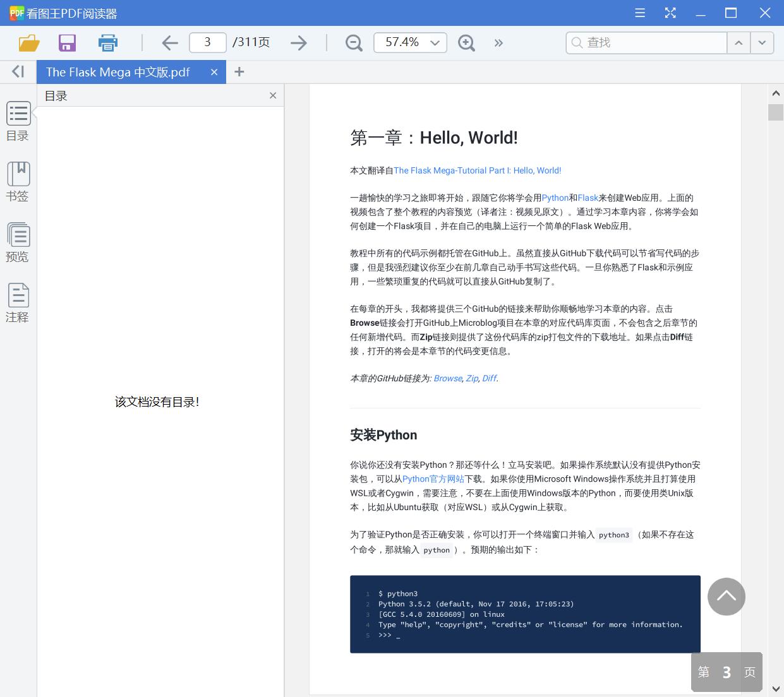Print the Flask tutorial PDF
The width and height of the screenshot is (784, 697).
point(107,43)
